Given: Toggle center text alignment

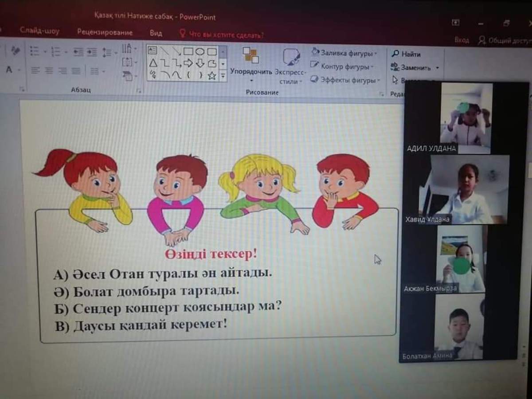Looking at the screenshot, I should (x=49, y=70).
